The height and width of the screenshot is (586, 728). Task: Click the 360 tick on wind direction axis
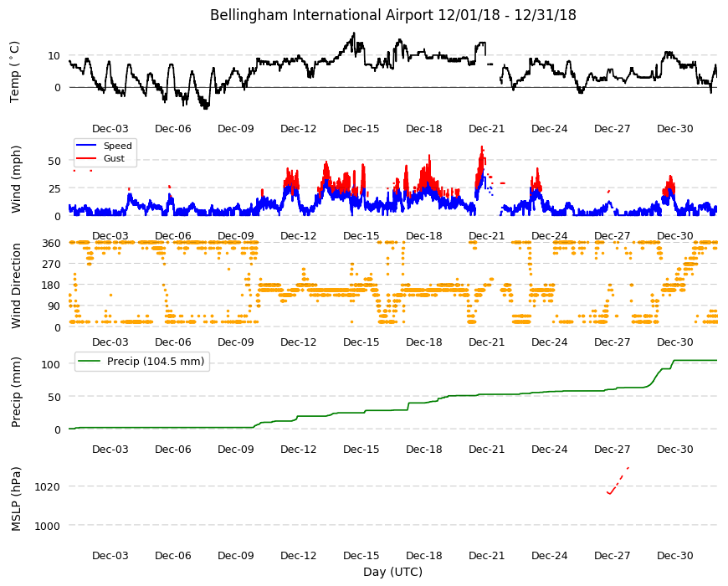51,243
